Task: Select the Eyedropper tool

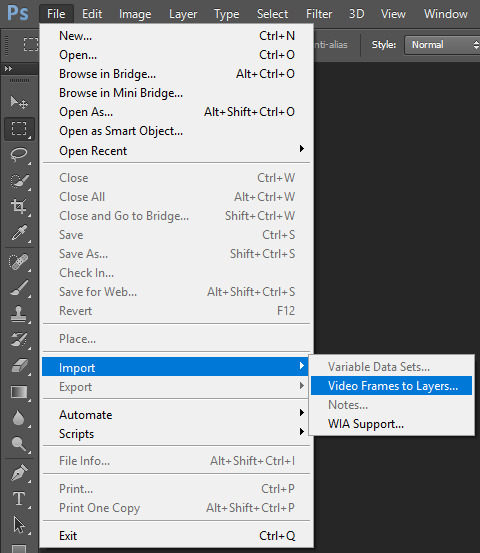Action: click(19, 233)
